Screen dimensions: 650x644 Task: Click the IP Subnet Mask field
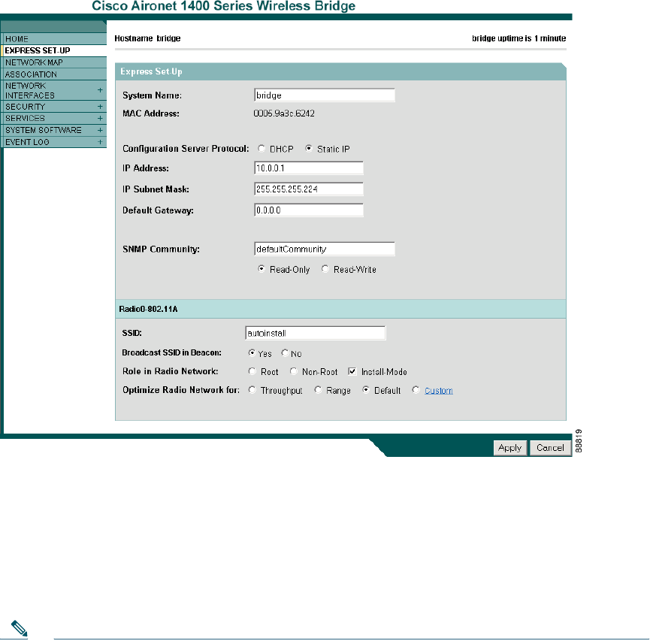point(308,189)
